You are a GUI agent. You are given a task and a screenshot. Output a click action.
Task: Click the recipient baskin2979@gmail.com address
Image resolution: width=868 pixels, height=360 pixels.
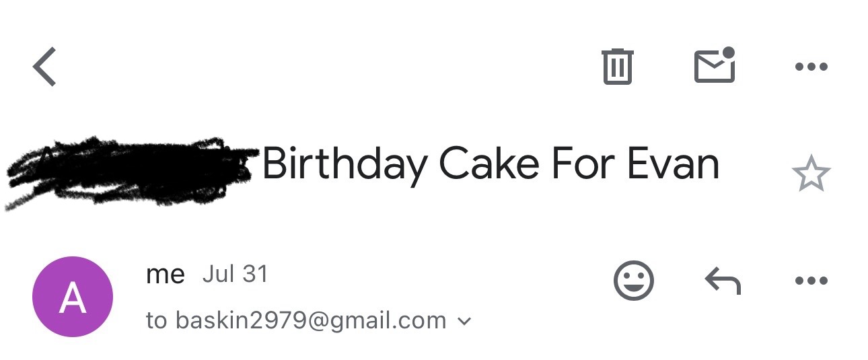[x=311, y=321]
